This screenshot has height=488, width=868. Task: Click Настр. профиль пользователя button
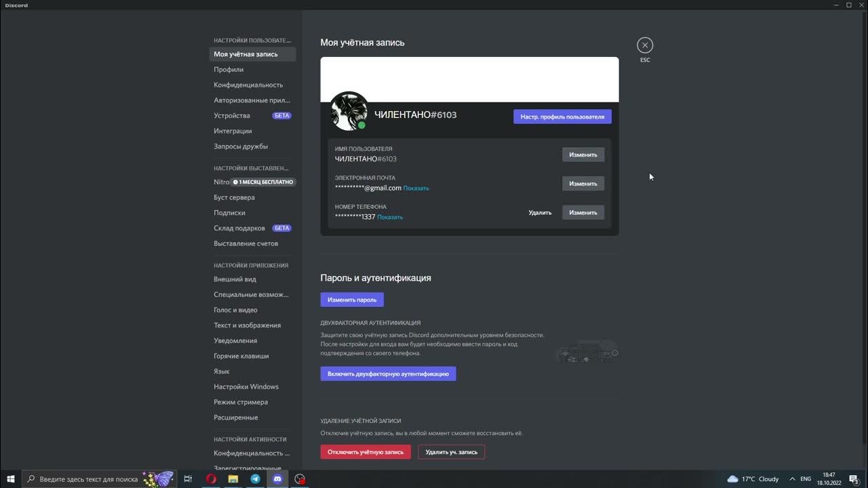click(562, 117)
